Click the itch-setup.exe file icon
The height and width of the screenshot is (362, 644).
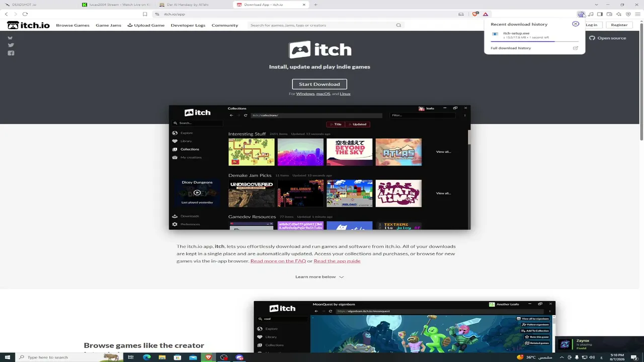click(x=495, y=35)
